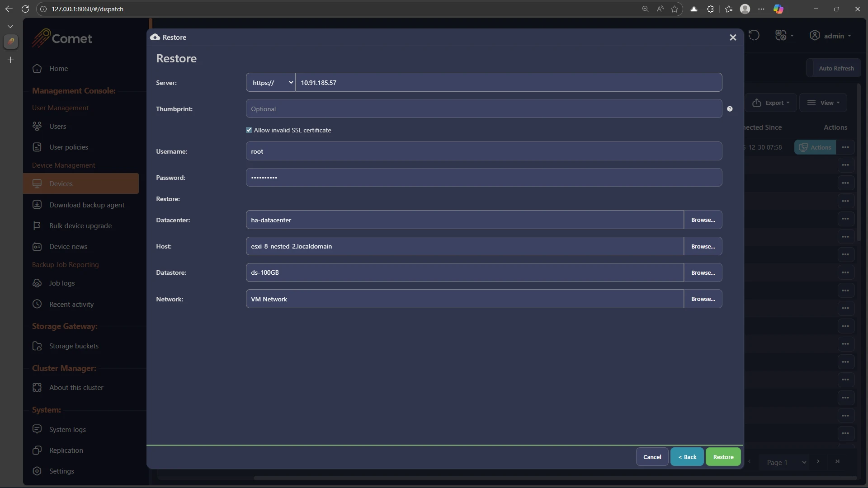Open the server selector dropdown icon

click(784, 35)
